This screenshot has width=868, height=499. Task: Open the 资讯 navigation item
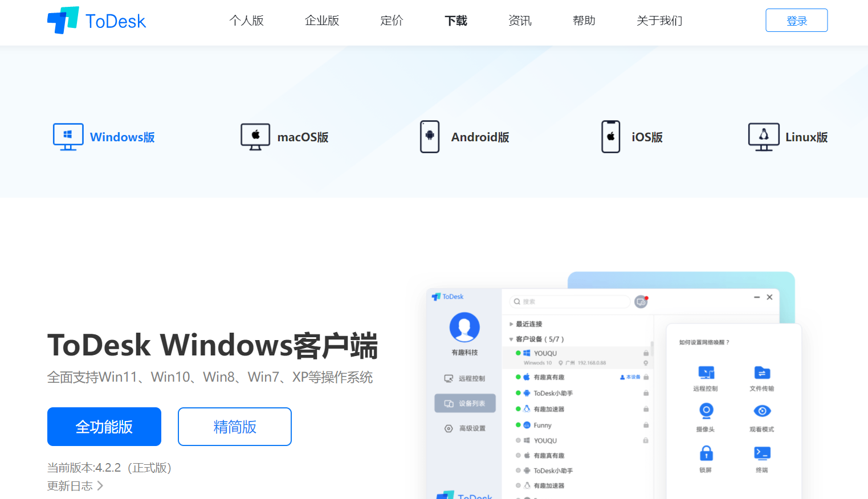click(520, 21)
